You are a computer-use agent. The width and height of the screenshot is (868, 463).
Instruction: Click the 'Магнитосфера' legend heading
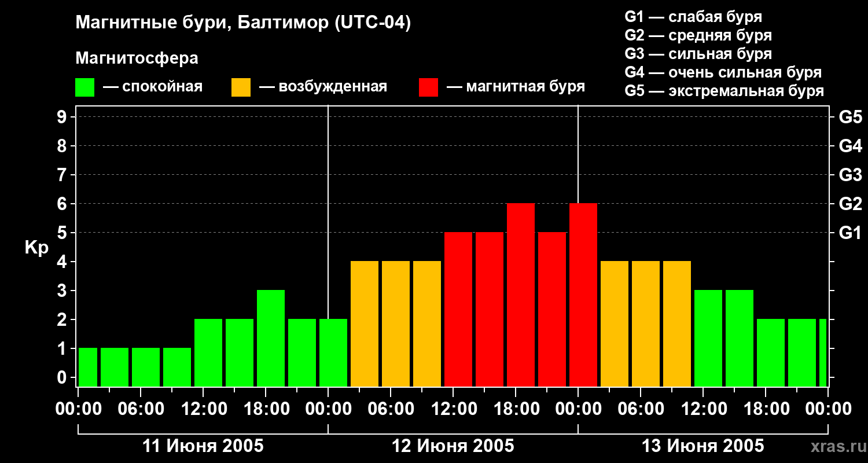(x=137, y=58)
